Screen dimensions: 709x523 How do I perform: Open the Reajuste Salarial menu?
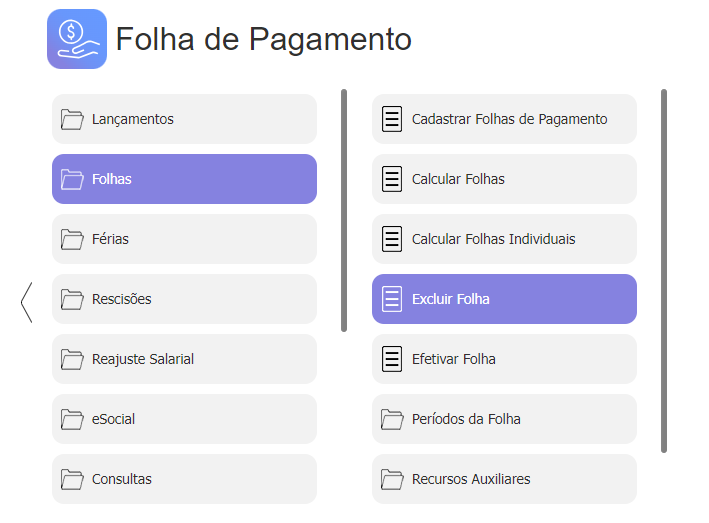[x=184, y=359]
